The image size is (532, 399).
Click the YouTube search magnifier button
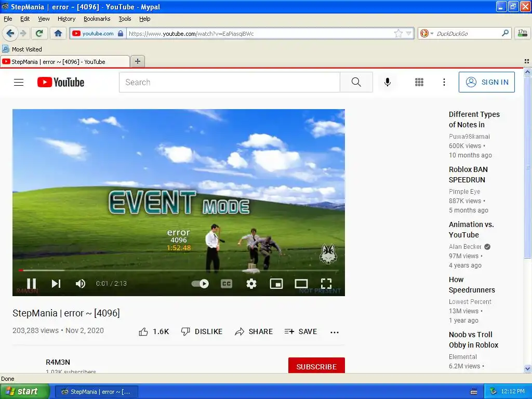coord(356,82)
